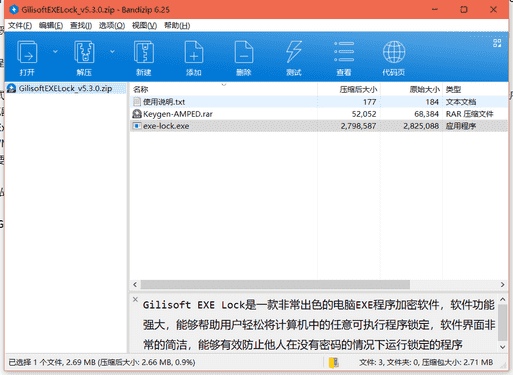This screenshot has height=375, width=513.
Task: Click the 添加 (Add) file icon
Action: point(194,52)
